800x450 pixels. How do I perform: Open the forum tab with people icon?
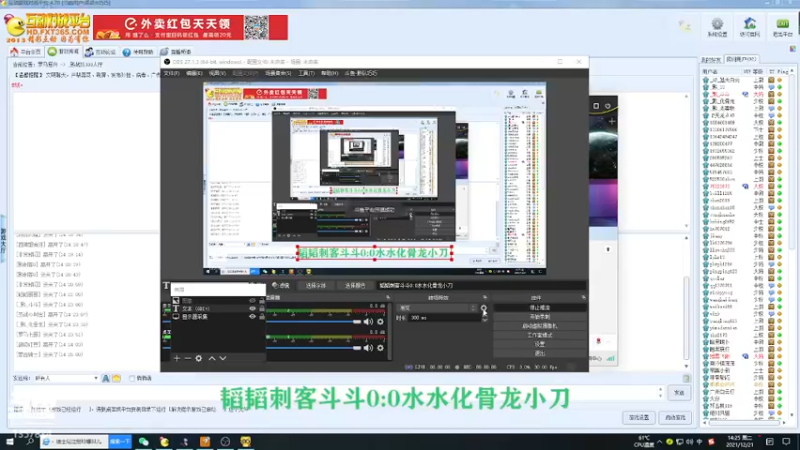[x=101, y=52]
